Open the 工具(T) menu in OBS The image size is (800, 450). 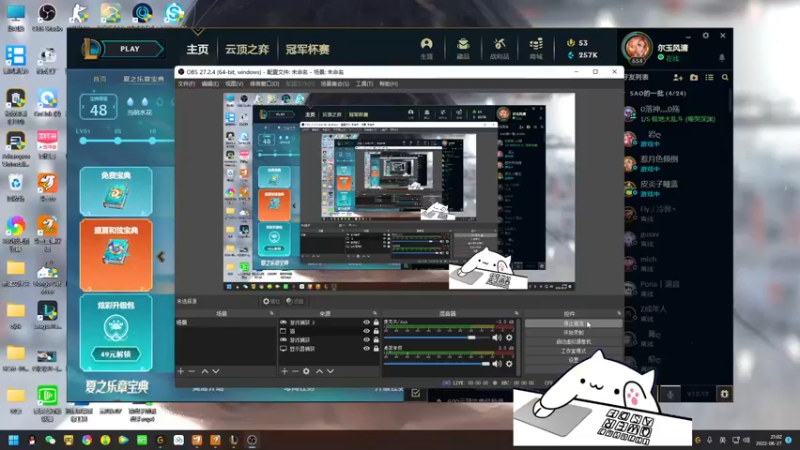[x=364, y=84]
